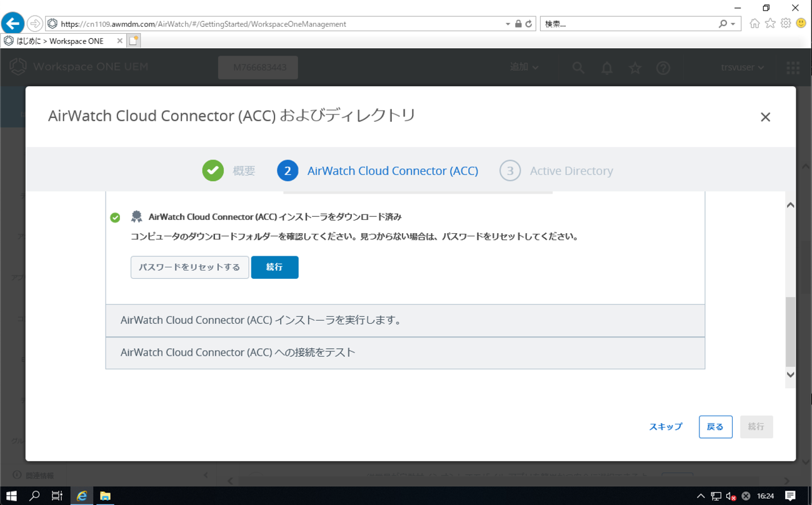This screenshot has width=812, height=505.
Task: Click the browser home icon
Action: 754,23
